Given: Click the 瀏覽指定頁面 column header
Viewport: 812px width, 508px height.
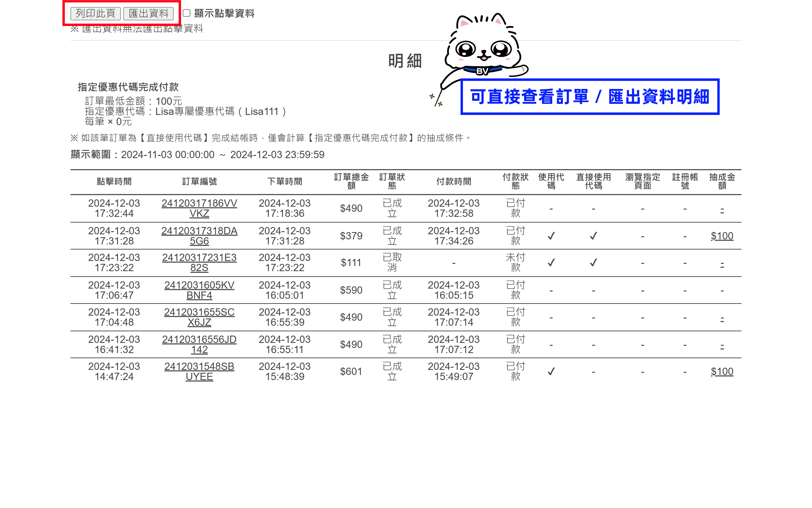Looking at the screenshot, I should pyautogui.click(x=642, y=181).
